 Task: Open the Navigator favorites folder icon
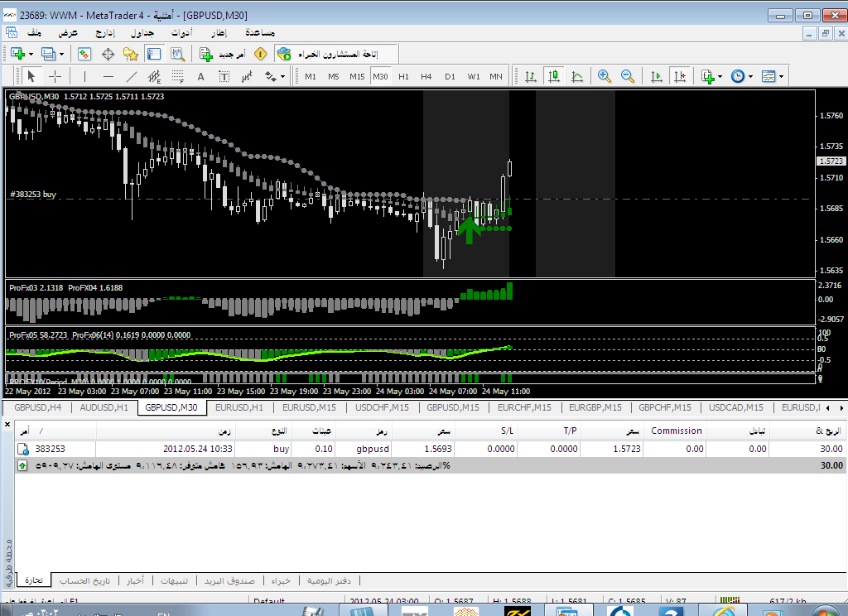[x=131, y=54]
